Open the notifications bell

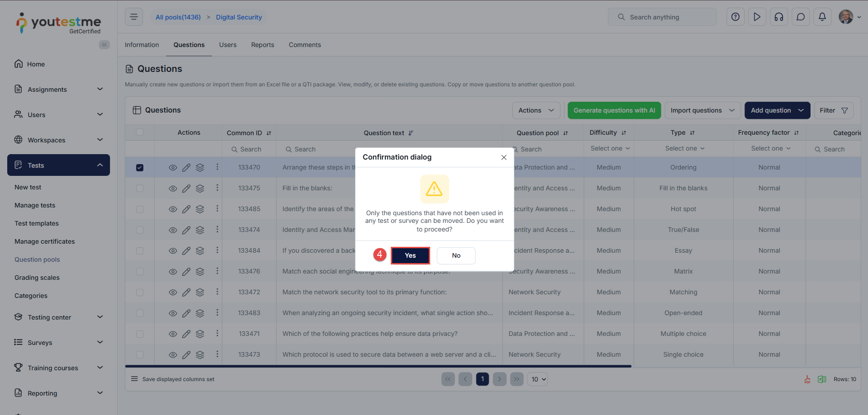point(822,17)
